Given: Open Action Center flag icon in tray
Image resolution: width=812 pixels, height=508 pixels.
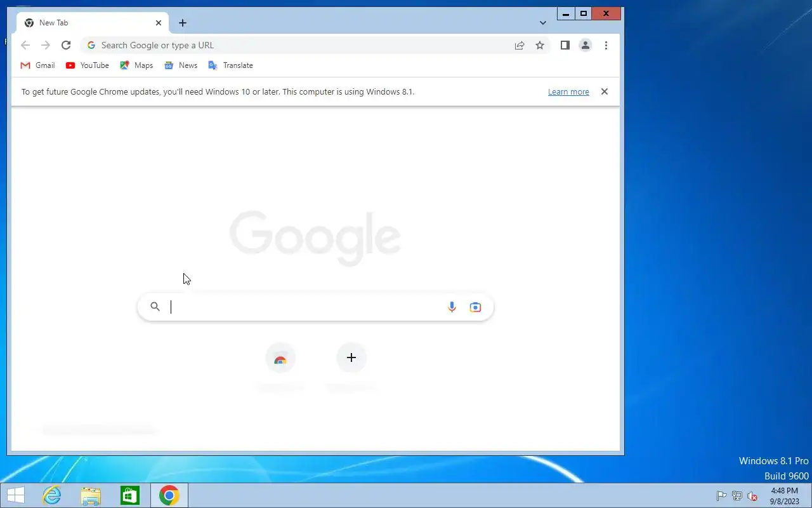Looking at the screenshot, I should coord(721,496).
